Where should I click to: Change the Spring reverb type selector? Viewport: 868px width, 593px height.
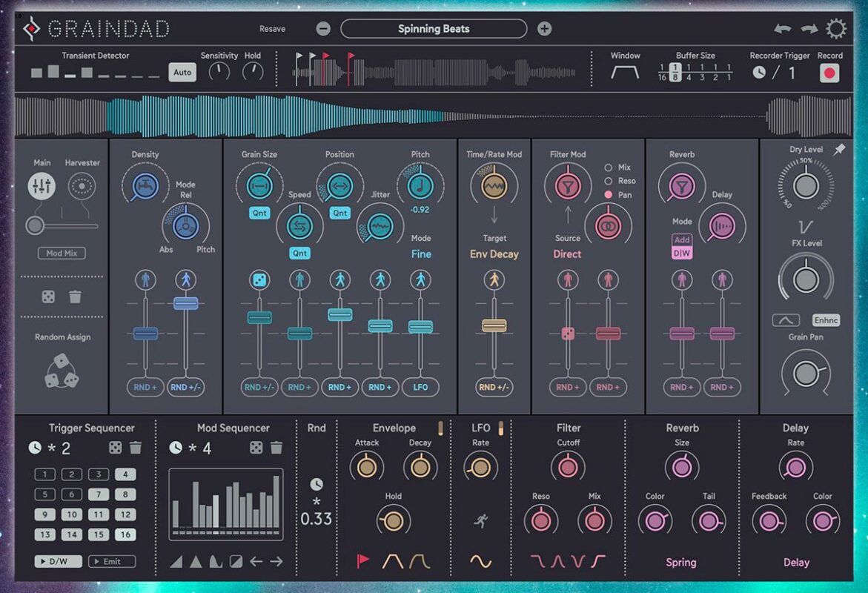pos(680,563)
